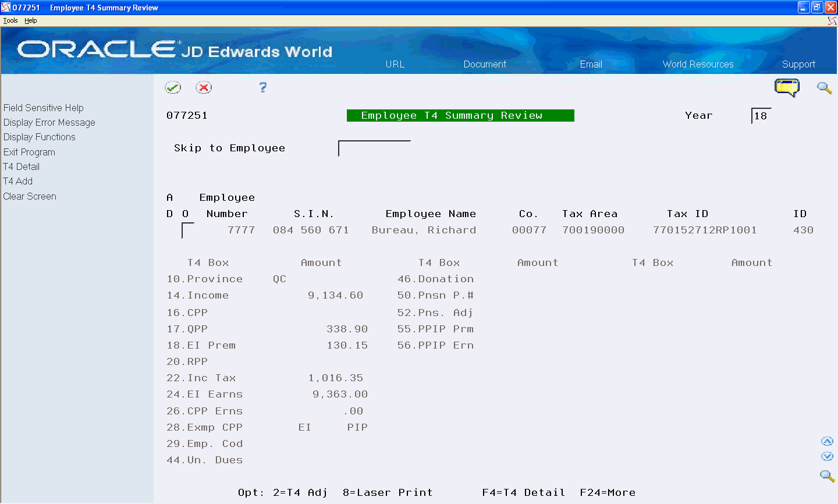Click the Employee T4 Summary Review heading

click(460, 116)
